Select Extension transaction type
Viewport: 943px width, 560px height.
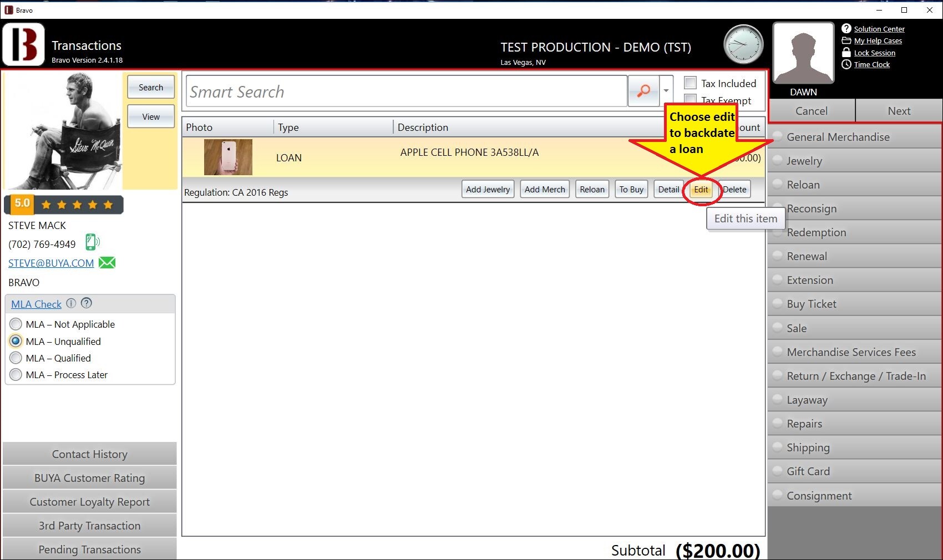tap(855, 280)
